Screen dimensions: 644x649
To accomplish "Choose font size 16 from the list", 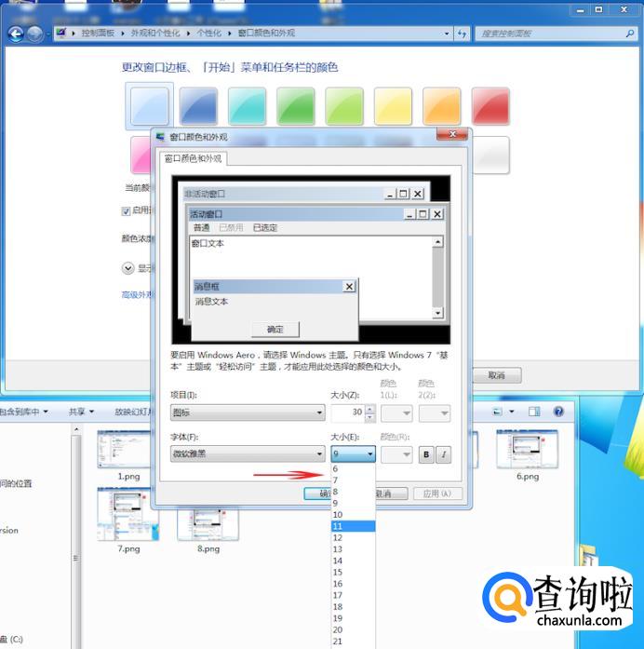I will point(353,584).
